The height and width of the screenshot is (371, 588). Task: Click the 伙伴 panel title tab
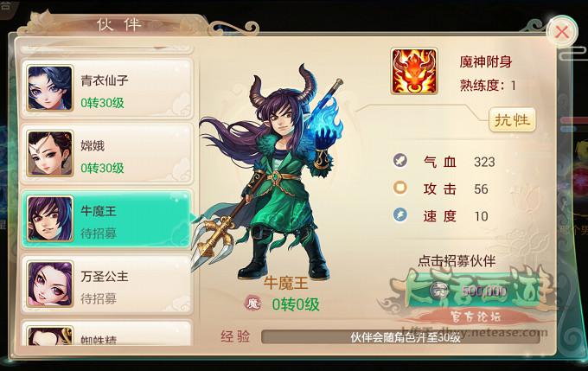(118, 24)
